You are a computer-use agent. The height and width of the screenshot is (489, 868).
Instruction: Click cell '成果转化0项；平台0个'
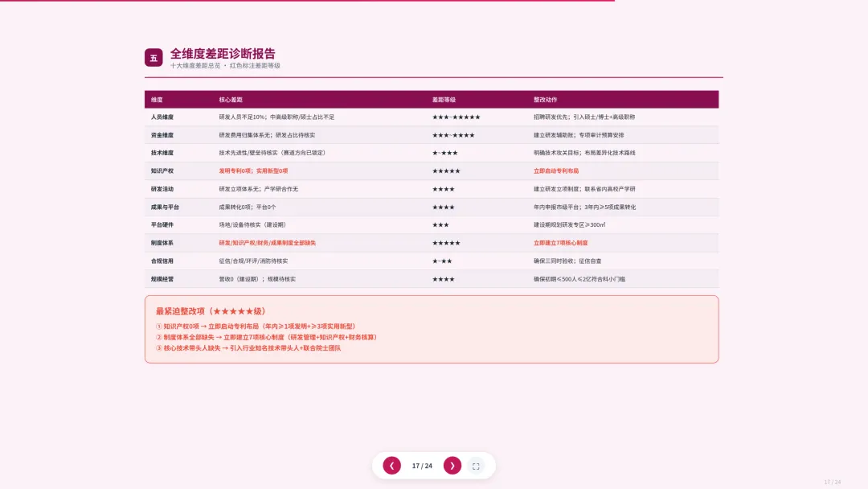tap(248, 208)
